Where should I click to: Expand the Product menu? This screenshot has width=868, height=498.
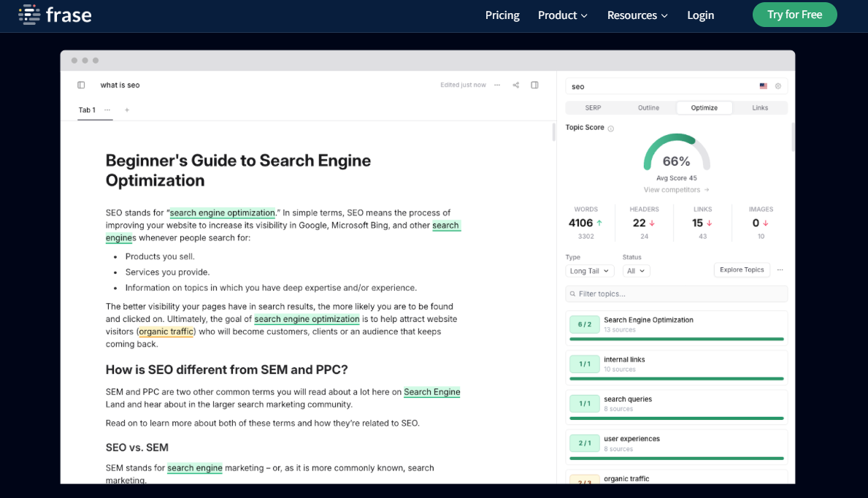pos(562,15)
